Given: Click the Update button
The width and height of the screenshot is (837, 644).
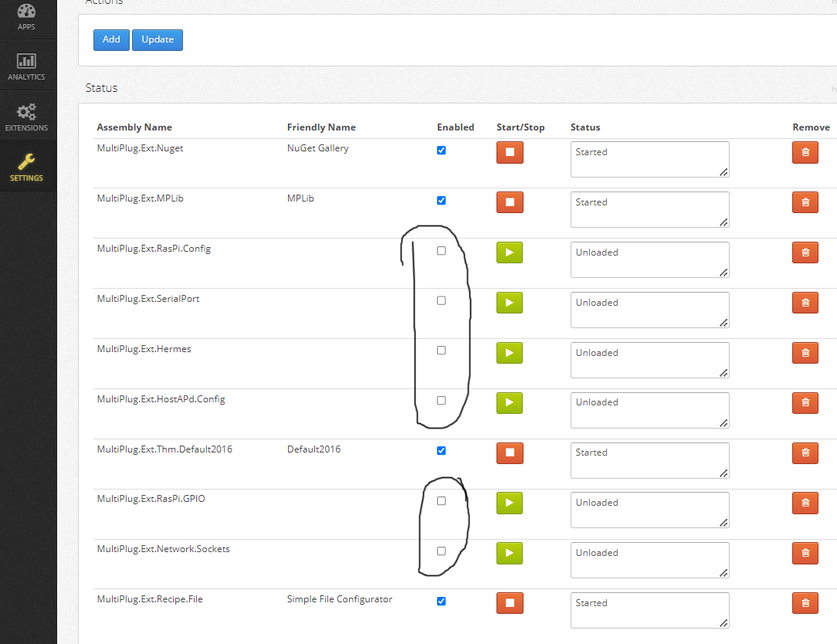Looking at the screenshot, I should [x=157, y=39].
